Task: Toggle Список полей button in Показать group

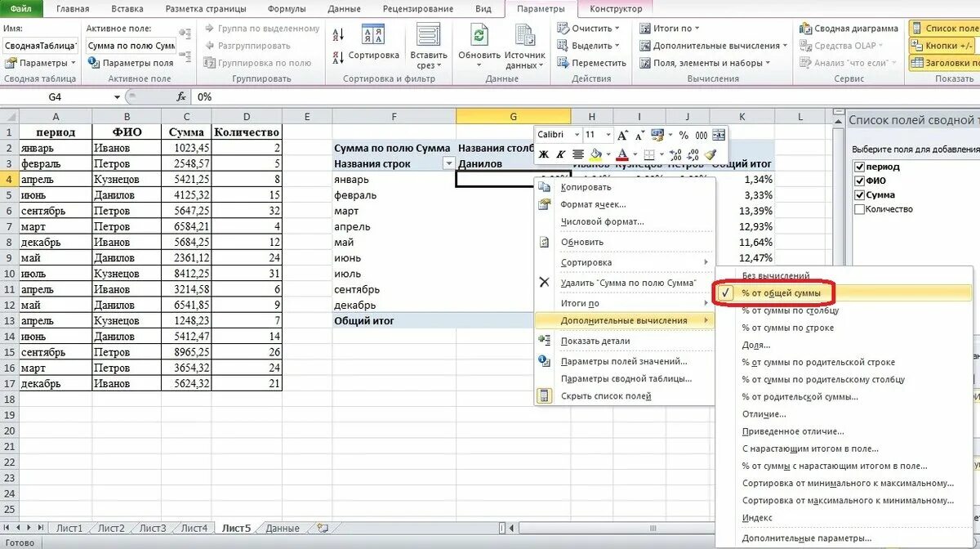Action: [x=946, y=28]
